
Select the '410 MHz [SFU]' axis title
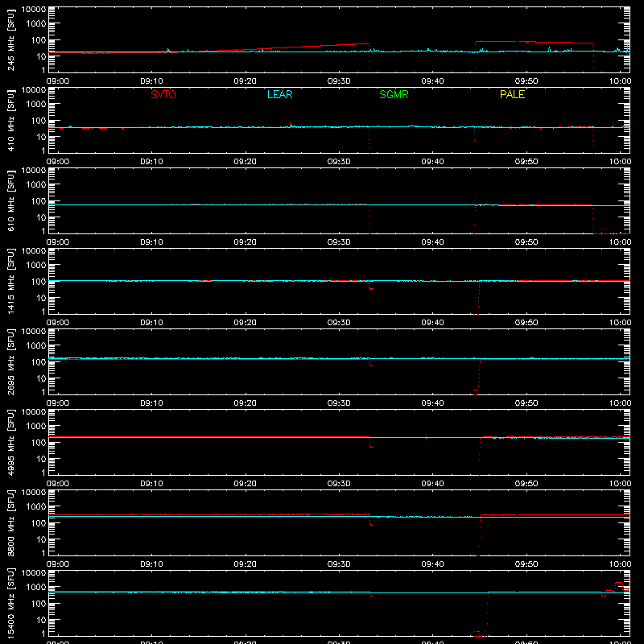[x=11, y=120]
